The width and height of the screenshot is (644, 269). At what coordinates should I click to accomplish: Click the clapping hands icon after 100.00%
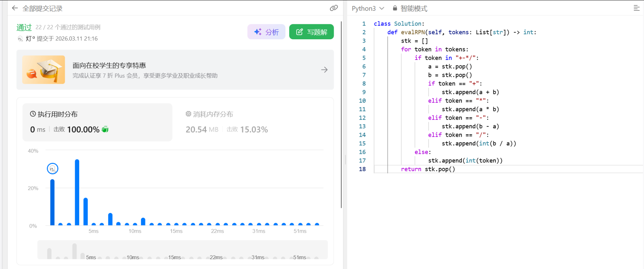105,129
